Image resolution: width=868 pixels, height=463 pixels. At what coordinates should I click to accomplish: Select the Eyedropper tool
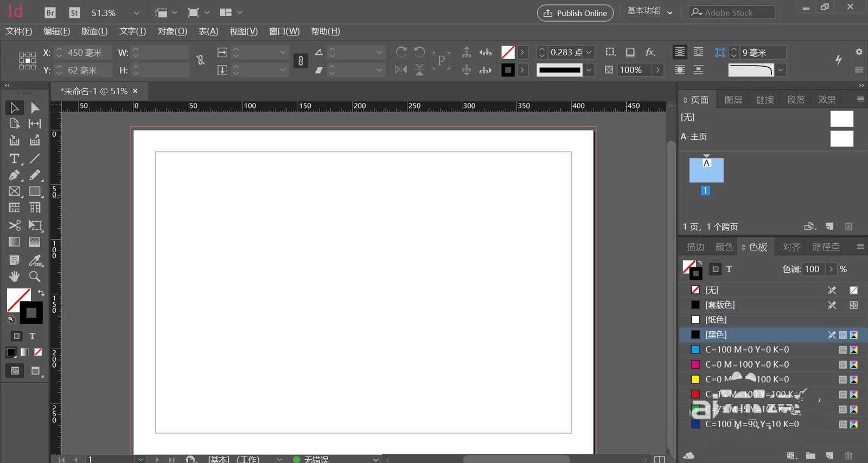pos(35,260)
